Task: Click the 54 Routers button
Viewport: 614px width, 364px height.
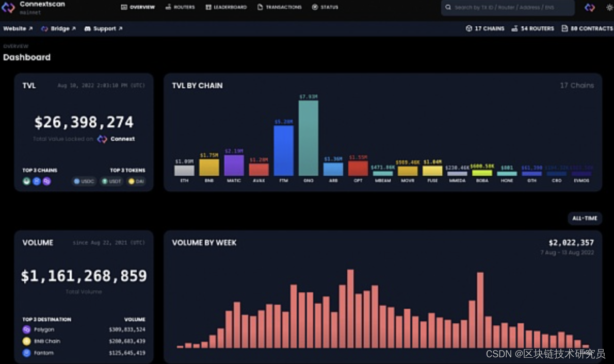Action: [534, 28]
